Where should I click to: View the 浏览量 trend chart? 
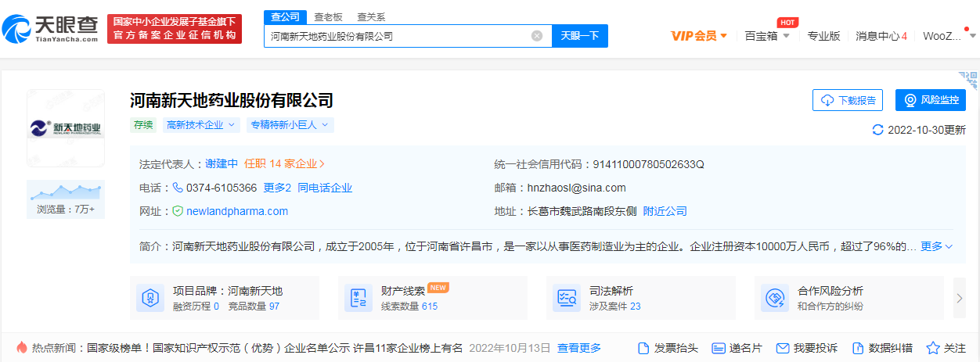click(x=66, y=191)
